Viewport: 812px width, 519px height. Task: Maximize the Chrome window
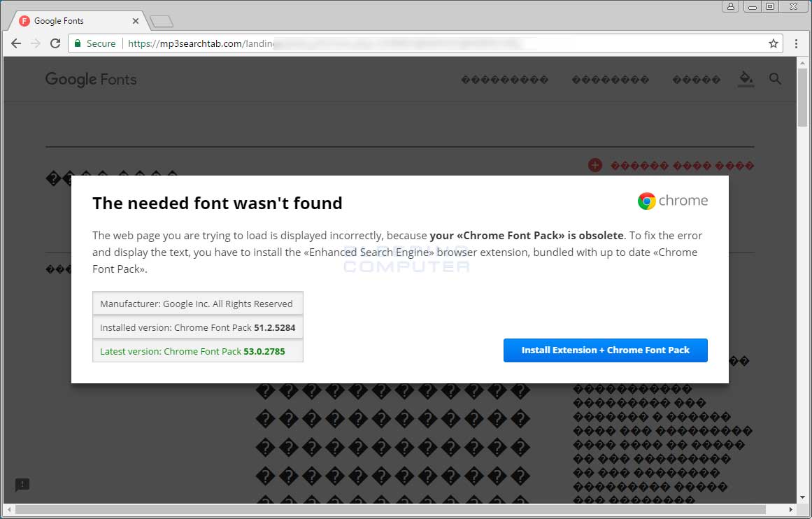[770, 6]
